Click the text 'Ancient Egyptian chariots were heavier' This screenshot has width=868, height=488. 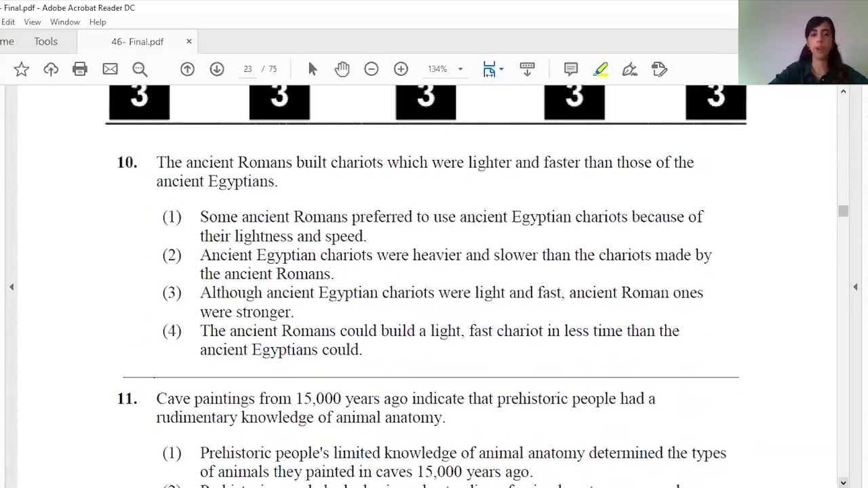[x=331, y=255]
